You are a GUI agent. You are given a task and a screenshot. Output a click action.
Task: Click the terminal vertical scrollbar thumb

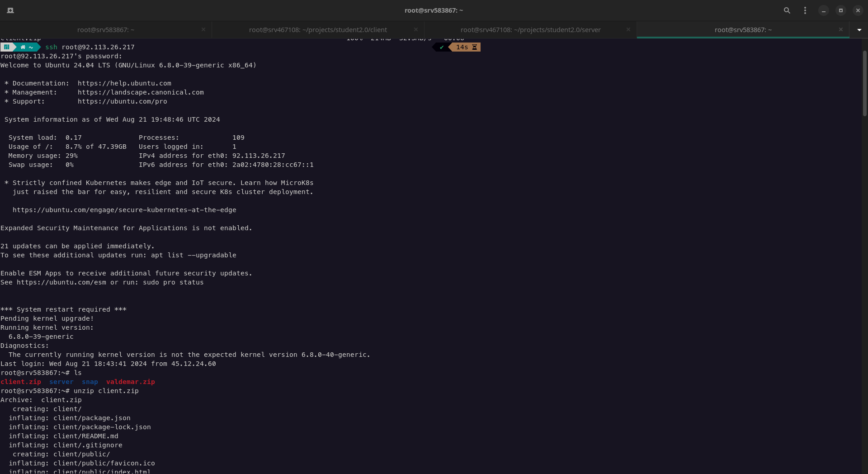click(x=864, y=83)
